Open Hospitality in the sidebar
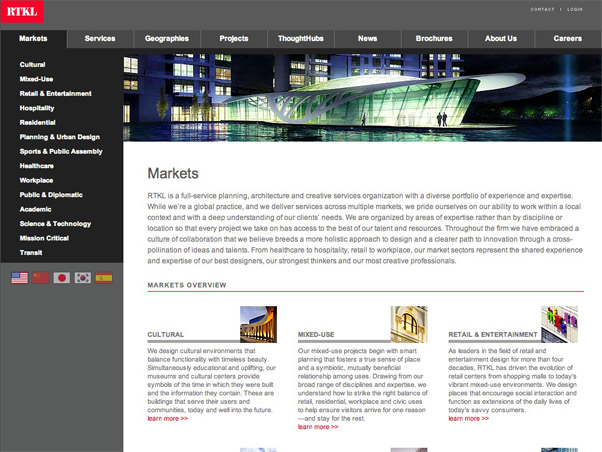This screenshot has height=452, width=602. pos(37,108)
